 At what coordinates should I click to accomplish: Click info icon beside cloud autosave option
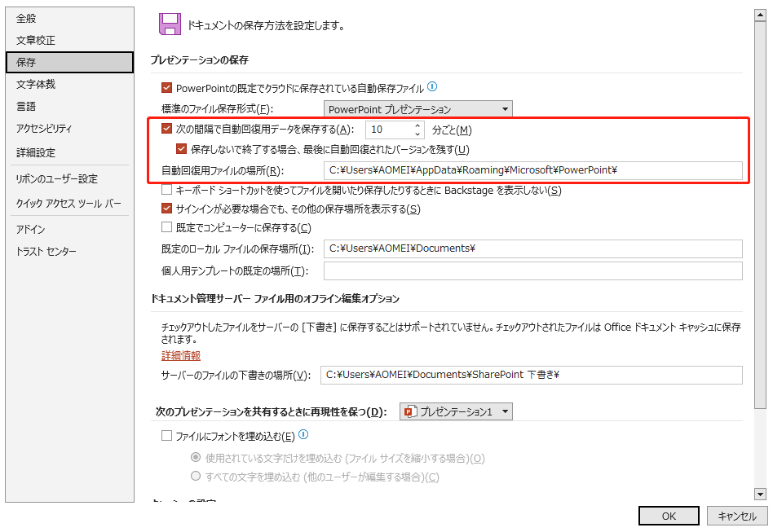tap(432, 86)
